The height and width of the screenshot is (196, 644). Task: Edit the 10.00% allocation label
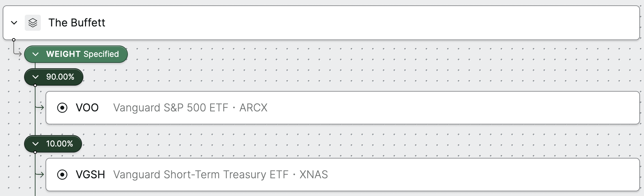(60, 144)
